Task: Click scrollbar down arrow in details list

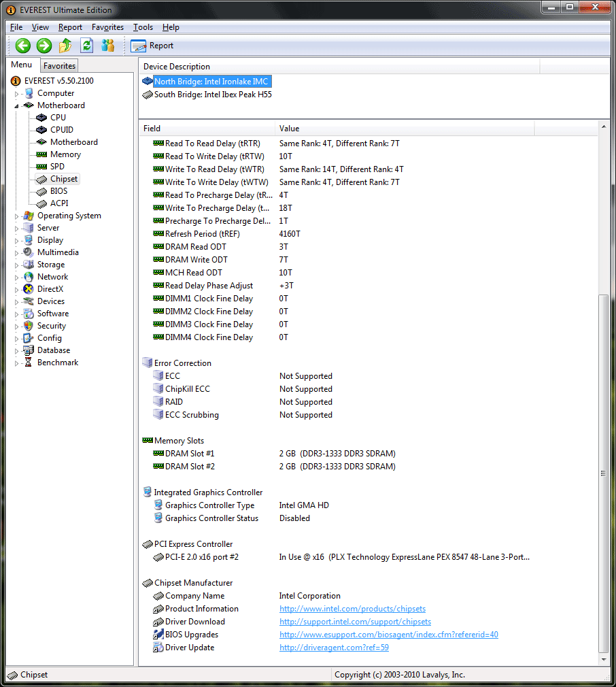Action: click(604, 659)
